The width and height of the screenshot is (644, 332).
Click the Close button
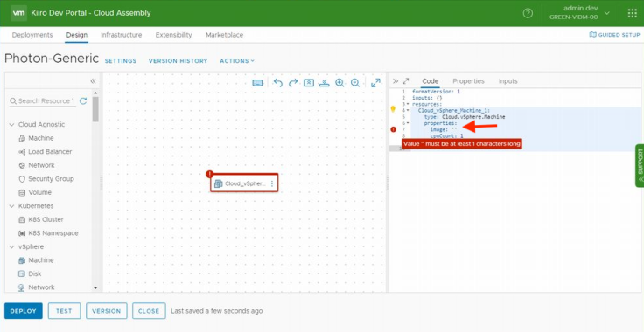(149, 311)
